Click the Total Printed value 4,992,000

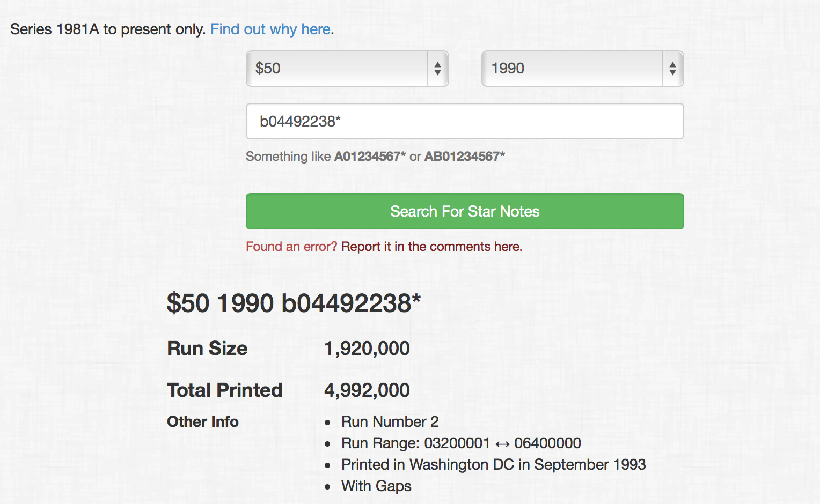pyautogui.click(x=367, y=390)
